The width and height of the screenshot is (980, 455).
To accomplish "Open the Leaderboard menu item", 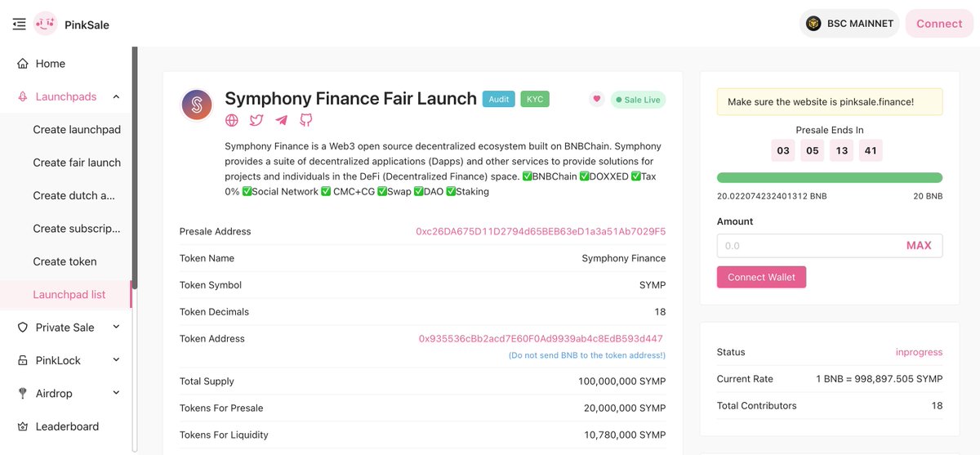I will 65,426.
